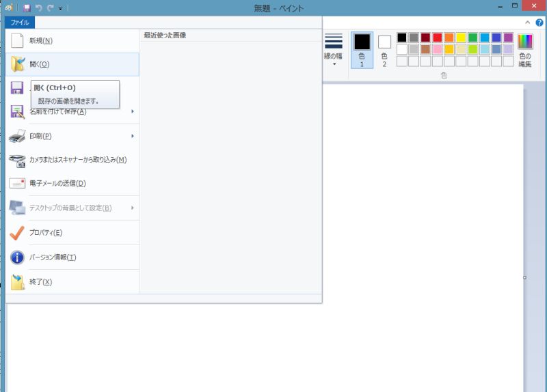Pick the yellow color swatch
Viewport: 547px width, 392px height.
(x=461, y=38)
